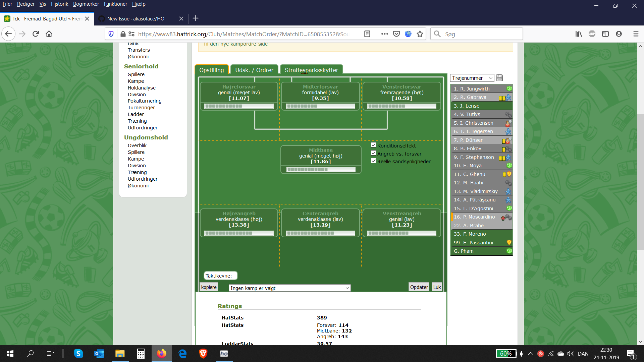The height and width of the screenshot is (362, 644).
Task: Toggle the Reelle sandsynligheder checkbox
Action: [374, 161]
